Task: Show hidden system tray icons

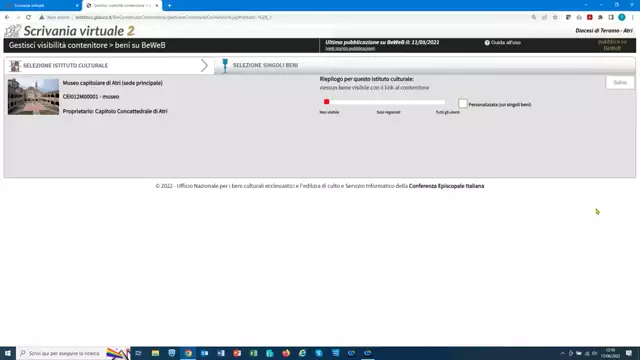Action: coord(562,353)
